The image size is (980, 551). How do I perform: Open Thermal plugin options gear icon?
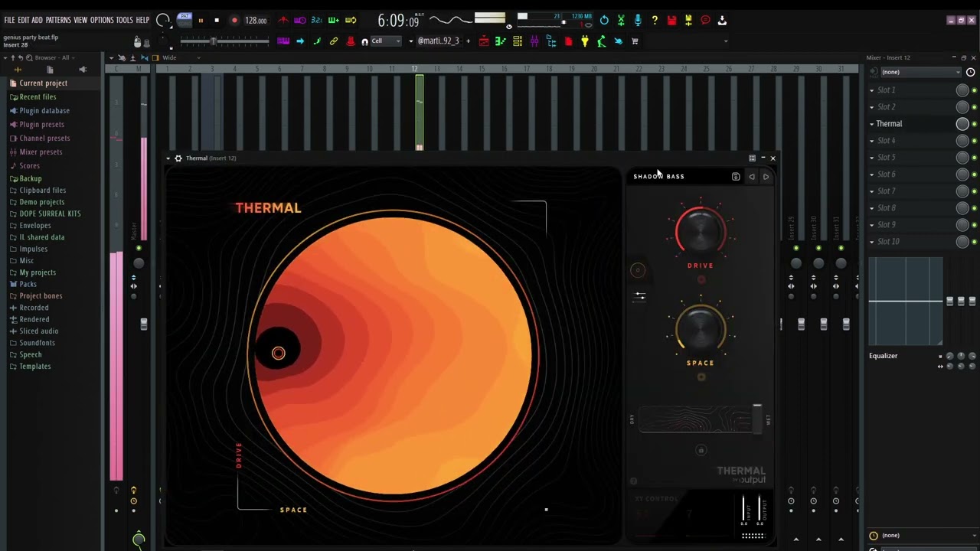(178, 158)
